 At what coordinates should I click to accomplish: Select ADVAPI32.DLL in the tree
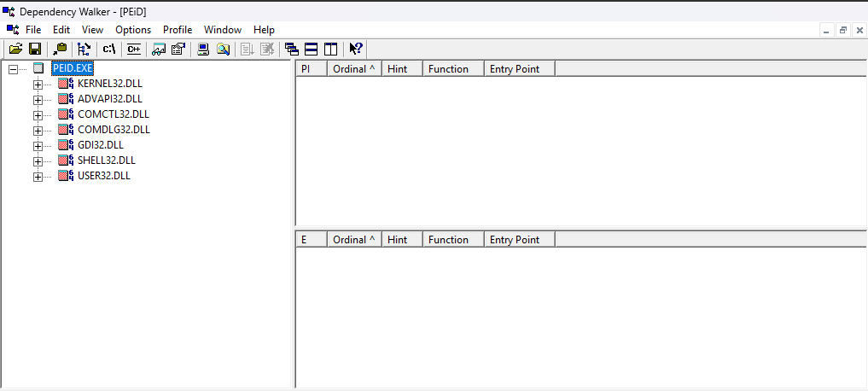pyautogui.click(x=110, y=99)
